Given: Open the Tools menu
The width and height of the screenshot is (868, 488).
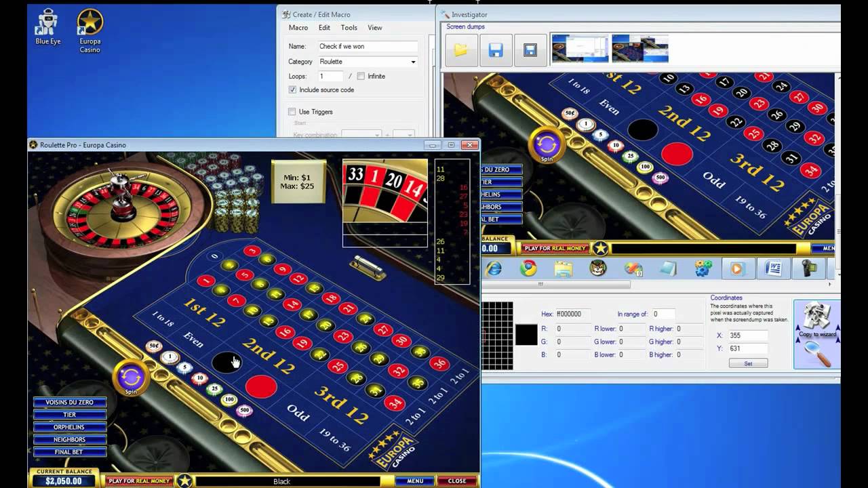Looking at the screenshot, I should (x=349, y=28).
